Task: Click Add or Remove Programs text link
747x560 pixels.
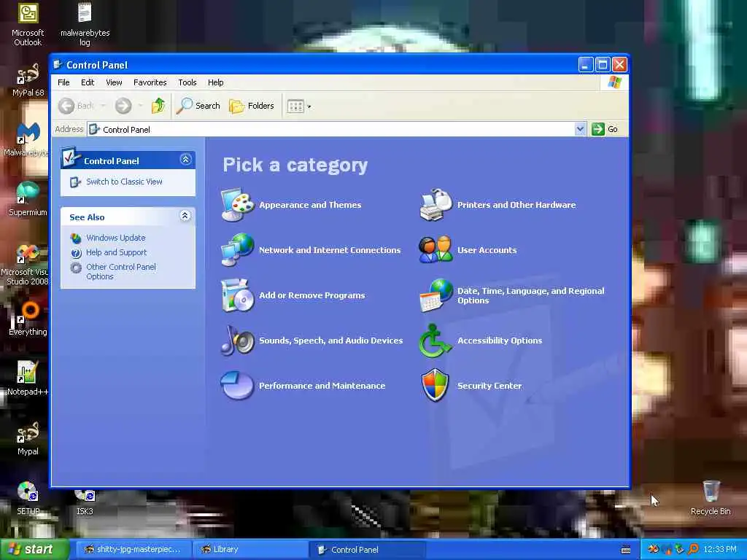Action: pyautogui.click(x=312, y=295)
